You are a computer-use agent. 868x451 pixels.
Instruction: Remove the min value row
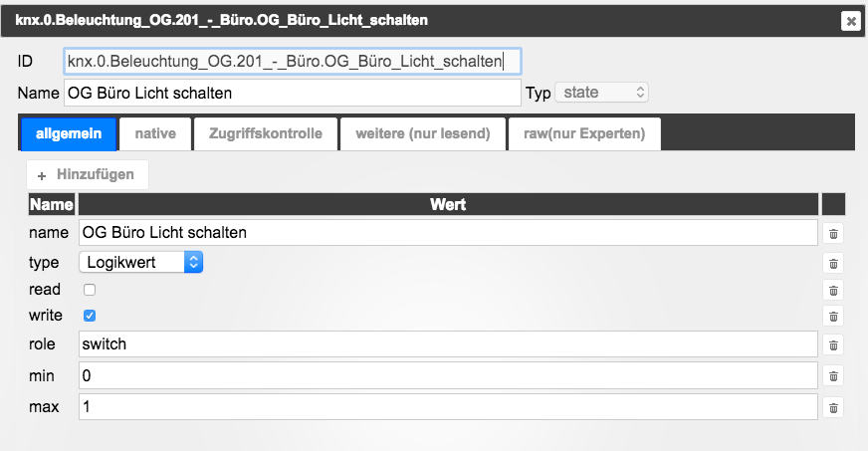pos(833,377)
